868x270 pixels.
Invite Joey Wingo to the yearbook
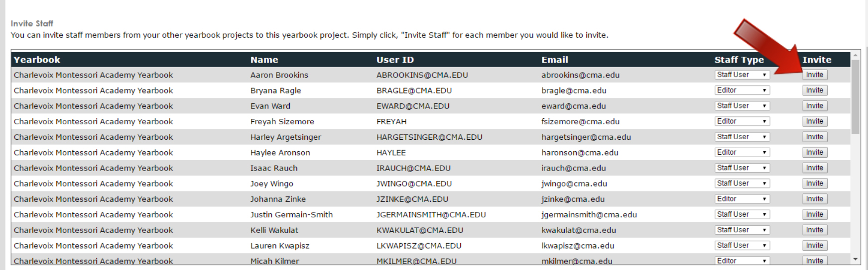(815, 183)
